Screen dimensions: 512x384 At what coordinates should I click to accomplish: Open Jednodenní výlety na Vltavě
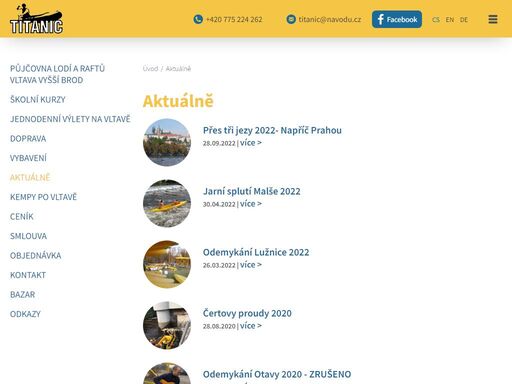[x=70, y=119]
